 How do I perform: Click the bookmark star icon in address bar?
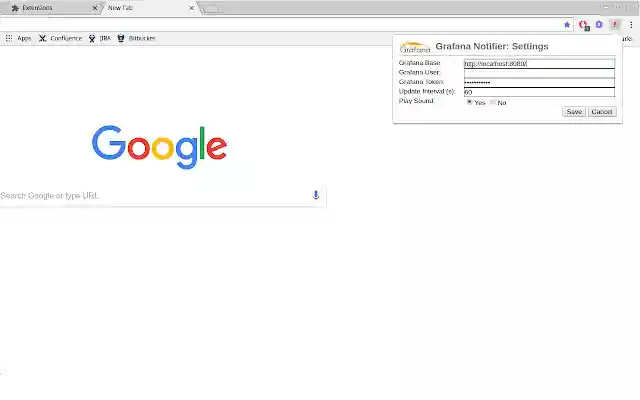(x=567, y=25)
